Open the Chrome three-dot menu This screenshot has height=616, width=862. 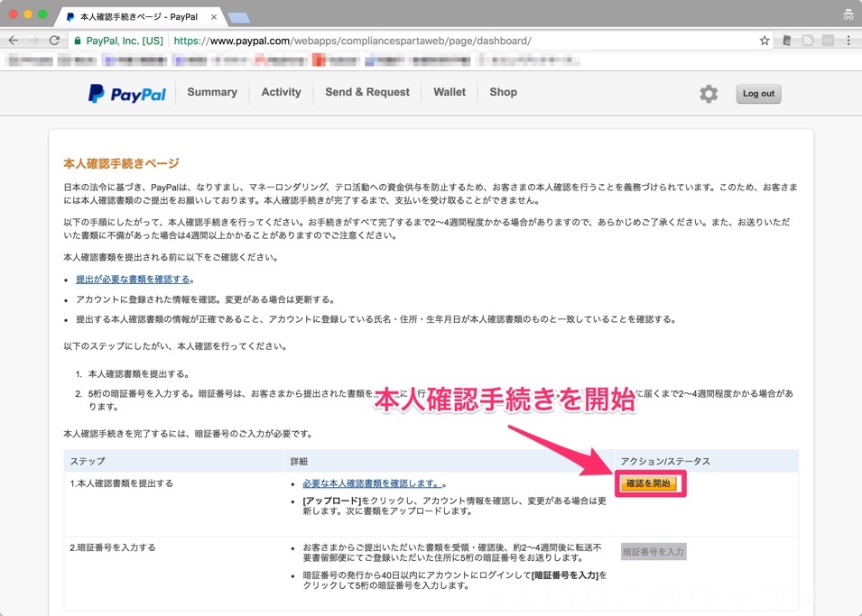[x=849, y=40]
